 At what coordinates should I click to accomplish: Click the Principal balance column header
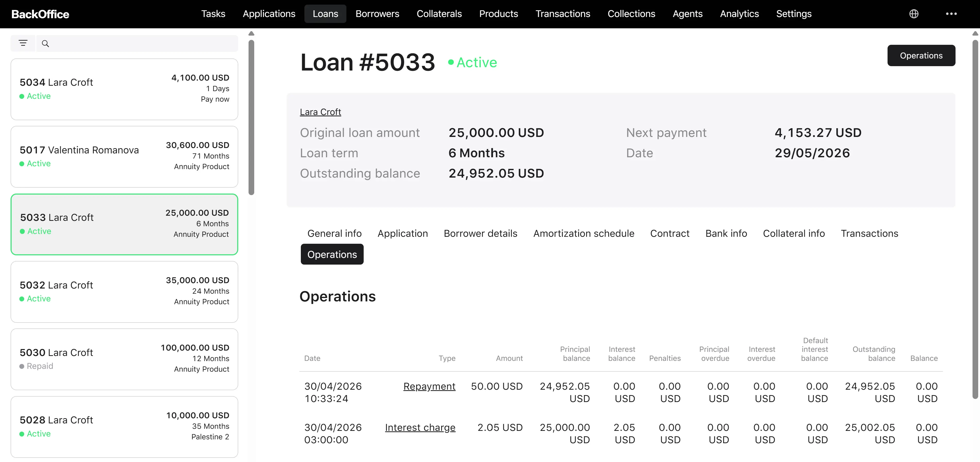tap(575, 354)
